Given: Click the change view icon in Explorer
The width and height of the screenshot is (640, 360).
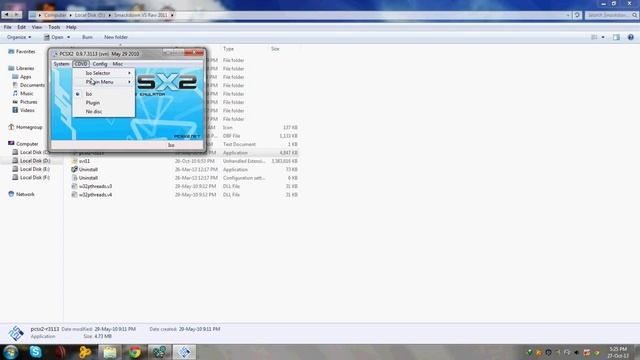Looking at the screenshot, I should pos(594,37).
